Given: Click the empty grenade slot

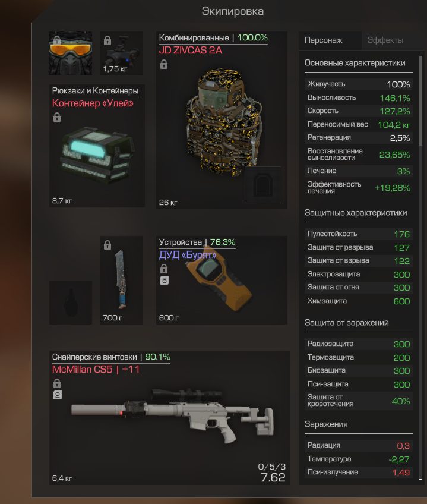Looking at the screenshot, I should (x=71, y=302).
